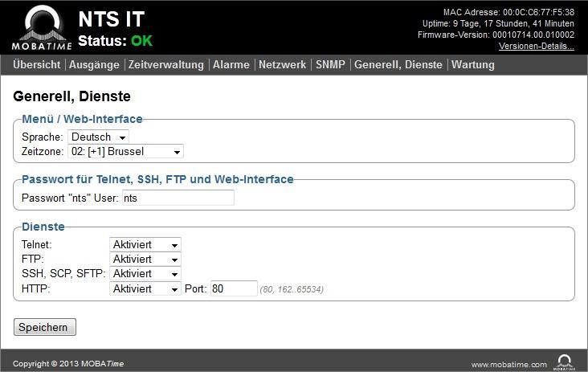The width and height of the screenshot is (588, 372).
Task: Open the Wartung menu
Action: [473, 64]
